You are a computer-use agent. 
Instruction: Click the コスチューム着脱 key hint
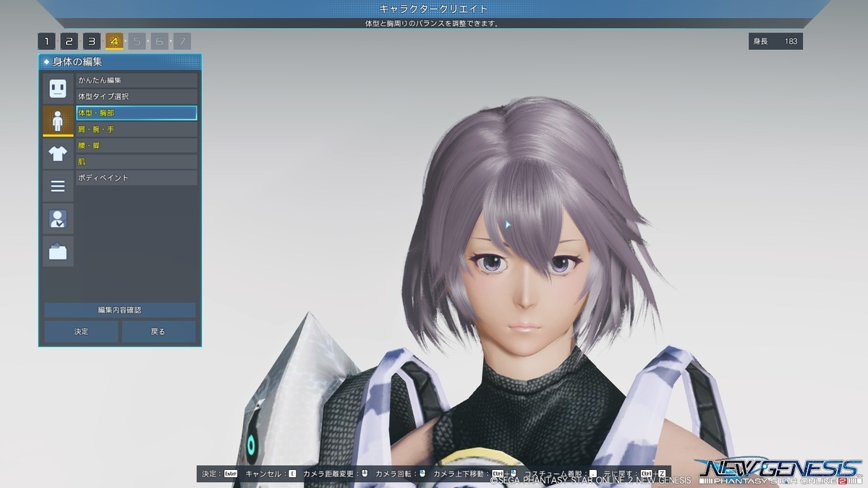click(561, 474)
